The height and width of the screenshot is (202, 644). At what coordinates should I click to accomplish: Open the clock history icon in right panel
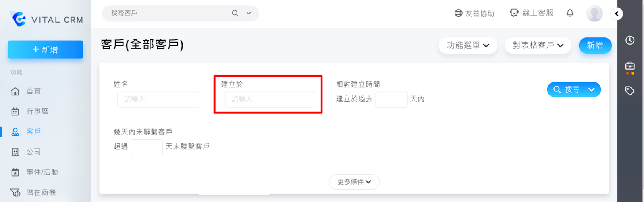630,40
